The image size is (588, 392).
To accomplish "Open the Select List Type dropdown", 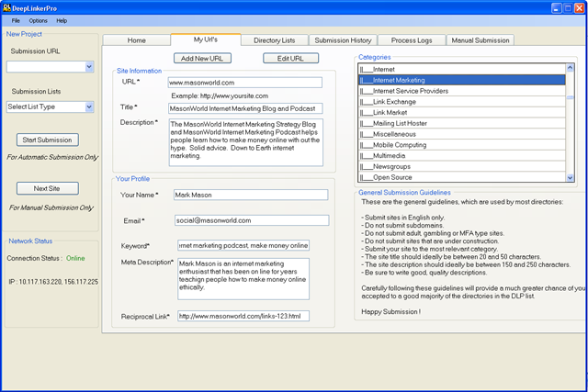I will [89, 106].
